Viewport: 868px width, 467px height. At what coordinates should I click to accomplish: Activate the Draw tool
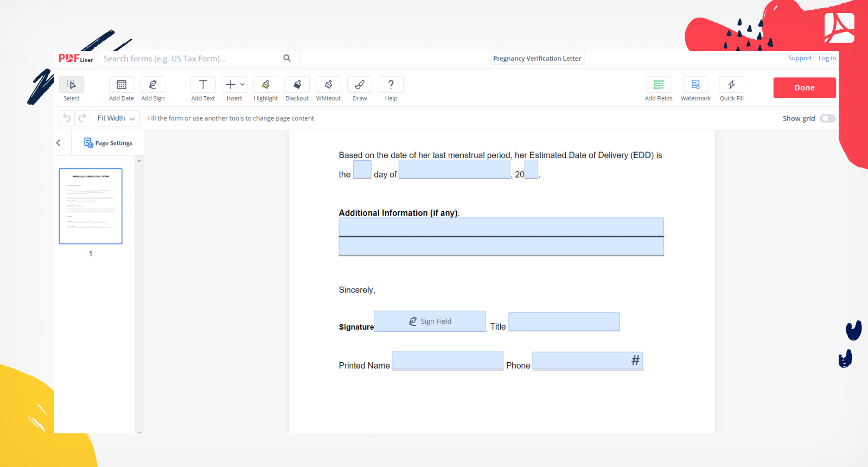[x=360, y=89]
